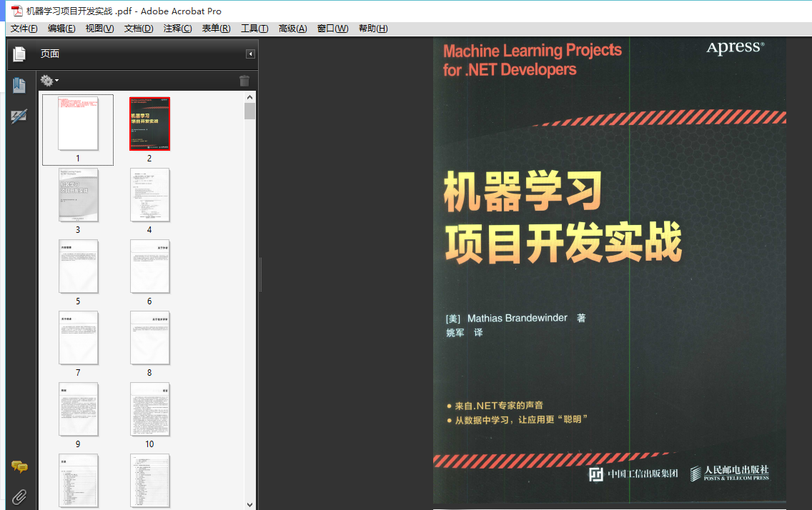Open the 视图(V) menu
Image resolution: width=812 pixels, height=510 pixels.
(x=99, y=29)
